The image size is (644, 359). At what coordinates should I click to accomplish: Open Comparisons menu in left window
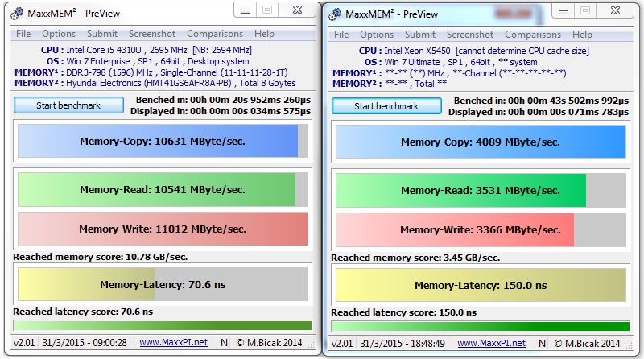(x=215, y=34)
